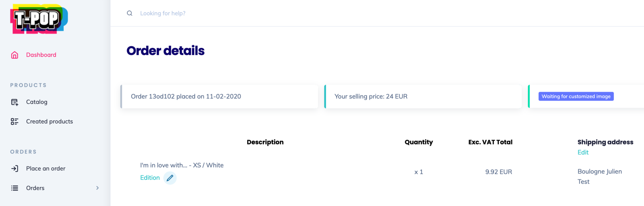
Task: Click the search magnifier icon
Action: pyautogui.click(x=130, y=13)
